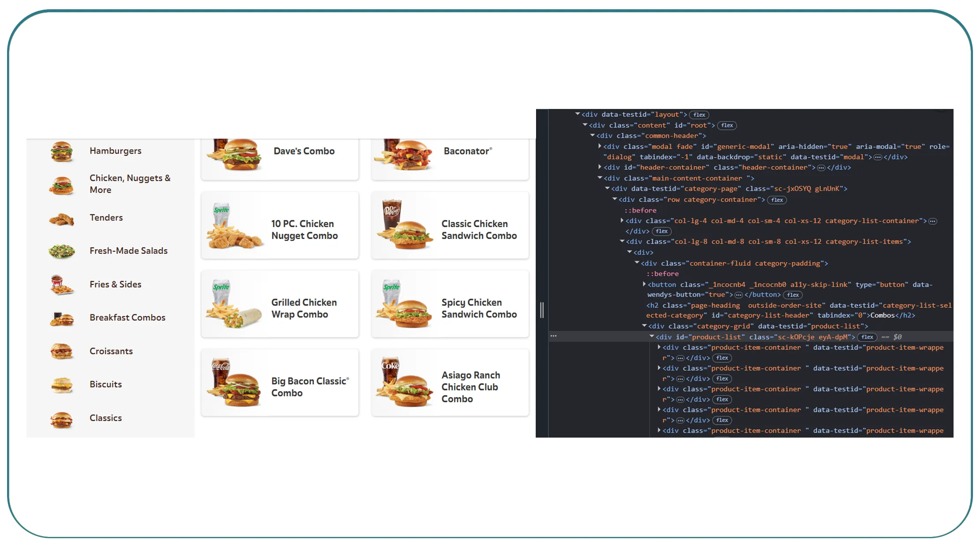Viewport: 980px width, 547px height.
Task: Click the Classics burger icon
Action: (61, 419)
